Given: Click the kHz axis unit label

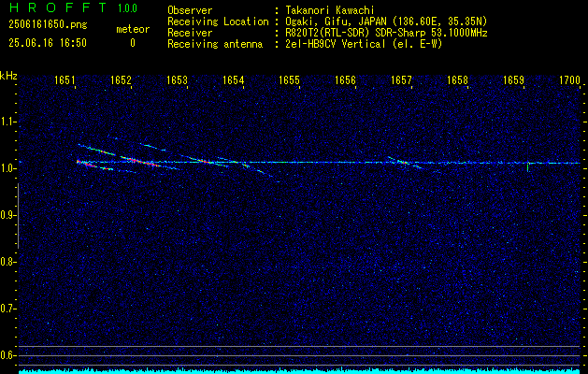Looking at the screenshot, I should [x=8, y=76].
